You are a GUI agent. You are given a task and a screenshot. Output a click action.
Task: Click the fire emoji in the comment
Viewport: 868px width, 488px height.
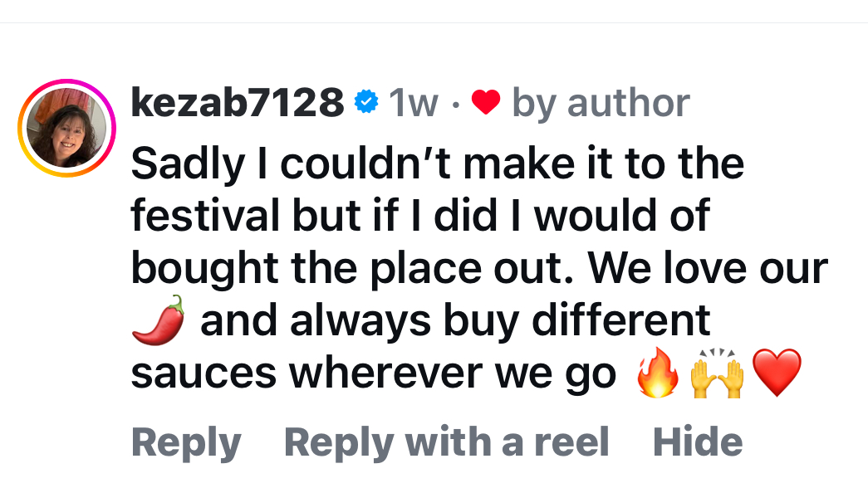[657, 373]
